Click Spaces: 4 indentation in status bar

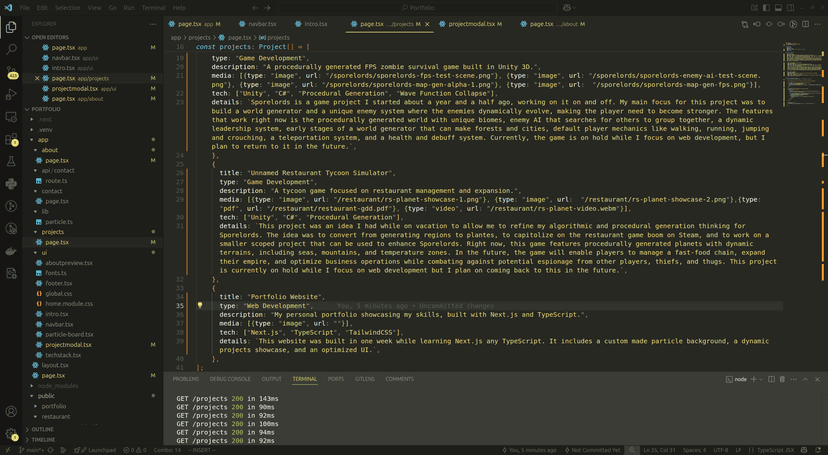pos(694,450)
